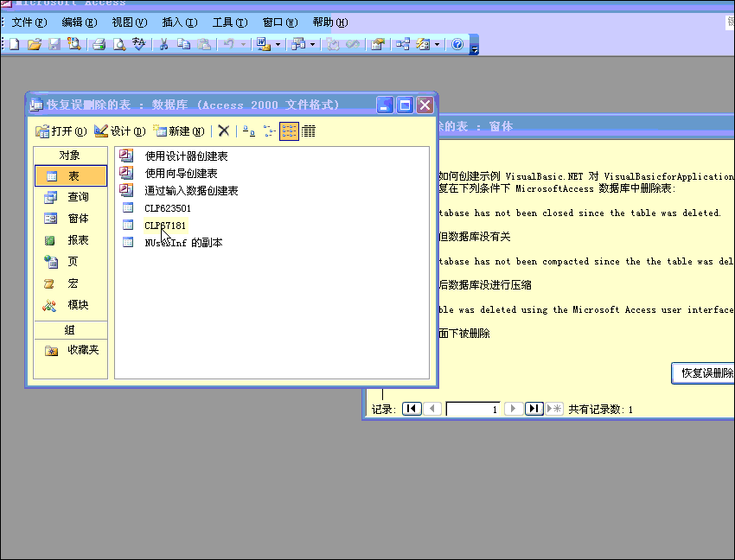The image size is (735, 560).
Task: Click the Print icon in the main toolbar
Action: pyautogui.click(x=99, y=45)
